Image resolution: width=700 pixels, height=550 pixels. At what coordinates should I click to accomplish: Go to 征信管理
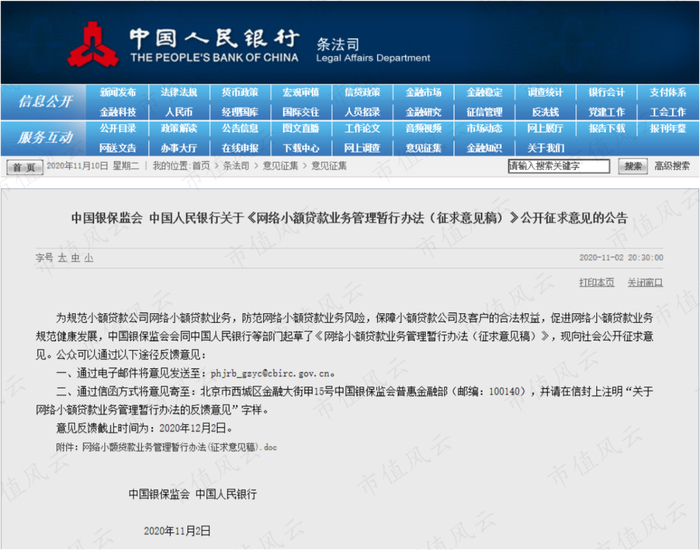click(484, 112)
